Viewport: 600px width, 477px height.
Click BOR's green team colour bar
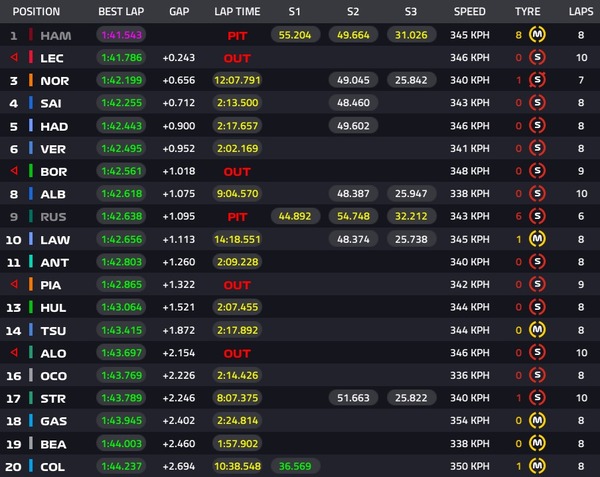[x=31, y=171]
